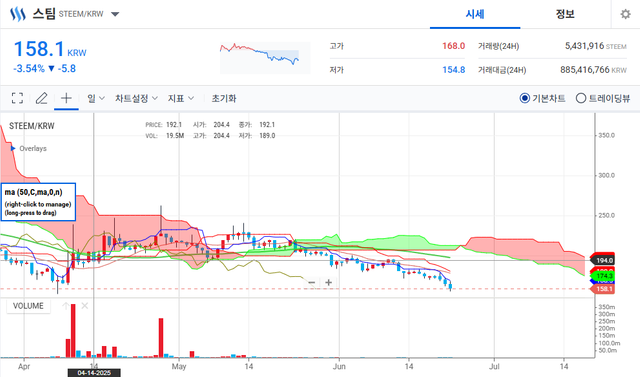Image resolution: width=640 pixels, height=377 pixels.
Task: Select the crosshair plus tool
Action: (x=66, y=98)
